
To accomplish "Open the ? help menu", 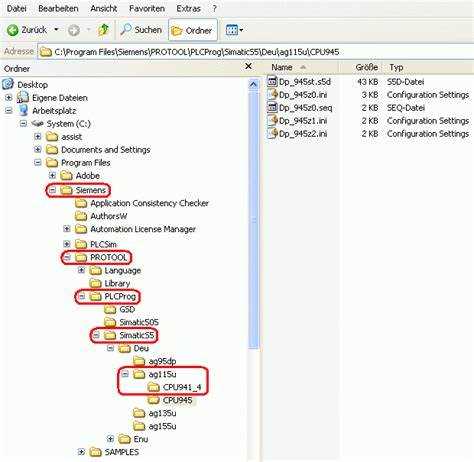I will coord(215,8).
